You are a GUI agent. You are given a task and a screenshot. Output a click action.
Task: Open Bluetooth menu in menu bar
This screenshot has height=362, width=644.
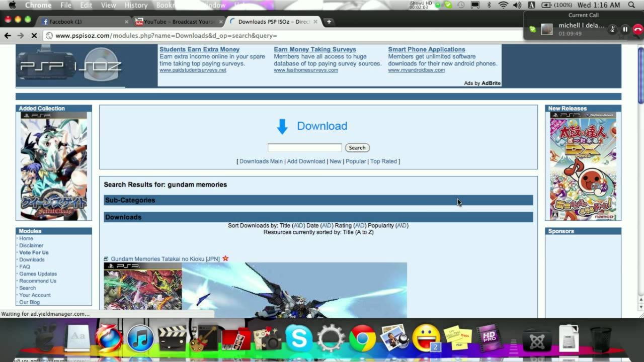coord(489,5)
